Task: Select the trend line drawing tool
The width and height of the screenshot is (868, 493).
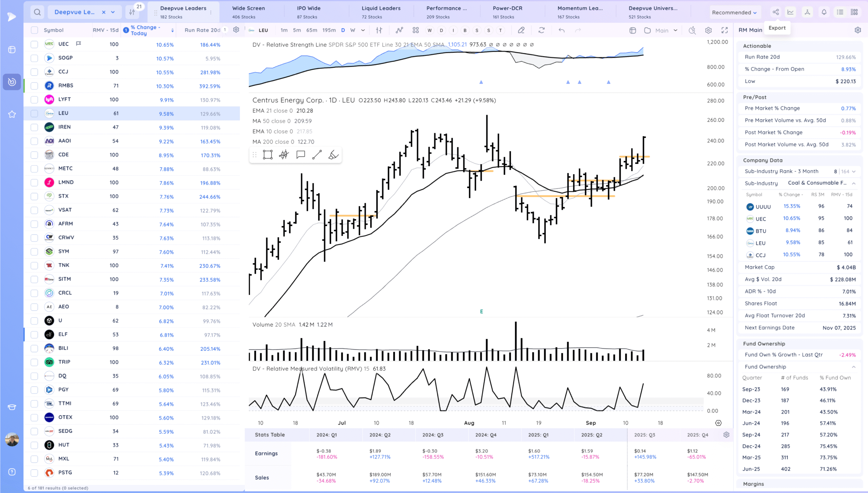Action: pos(317,155)
